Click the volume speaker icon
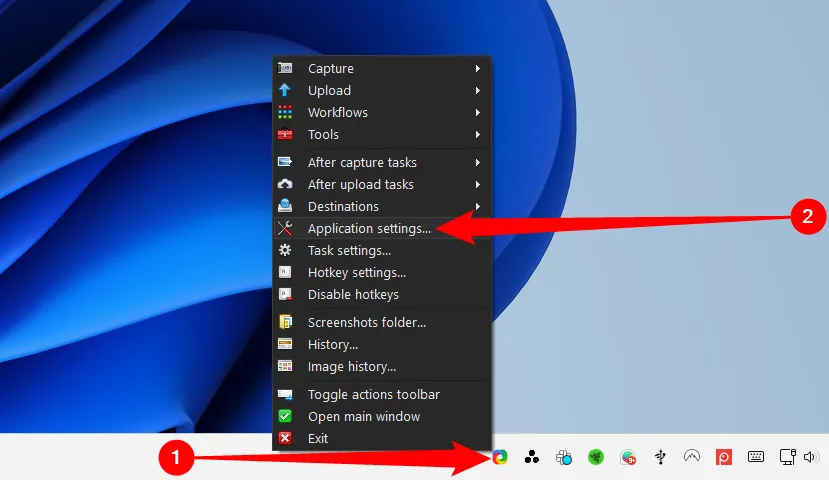The width and height of the screenshot is (829, 480). click(809, 457)
